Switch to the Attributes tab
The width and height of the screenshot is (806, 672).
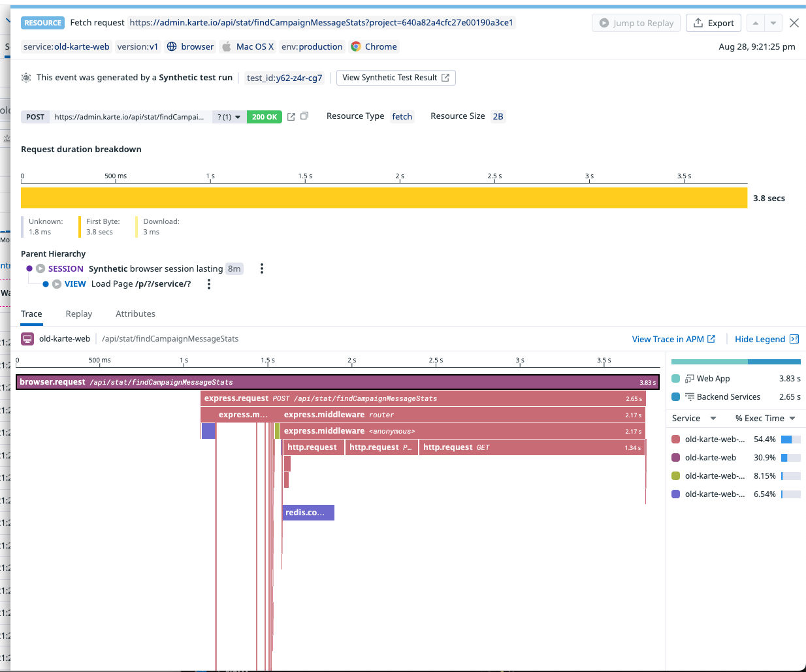[x=135, y=314]
